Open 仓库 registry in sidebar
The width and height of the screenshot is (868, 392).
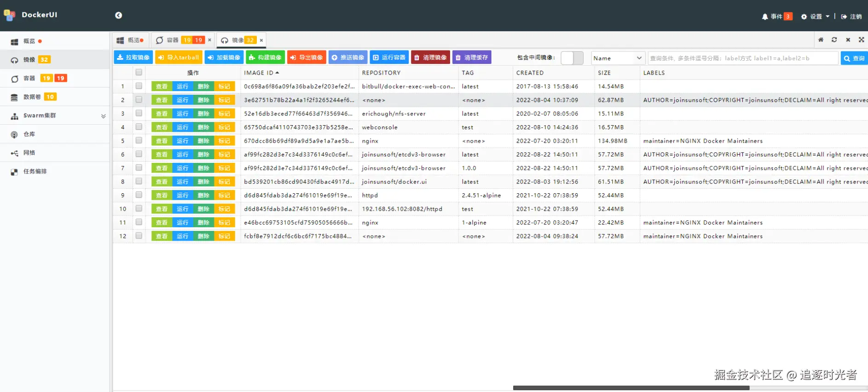pos(55,134)
